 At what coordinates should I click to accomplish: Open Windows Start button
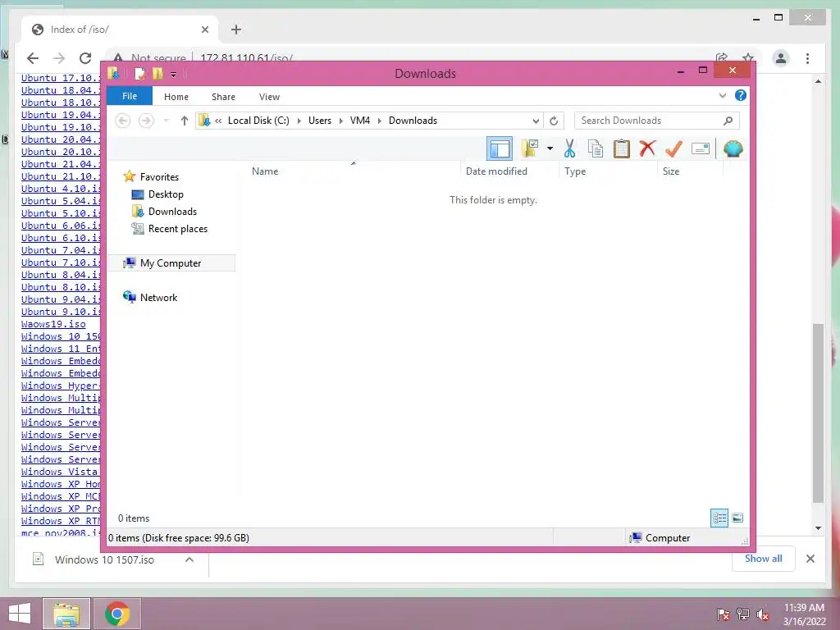pos(20,614)
